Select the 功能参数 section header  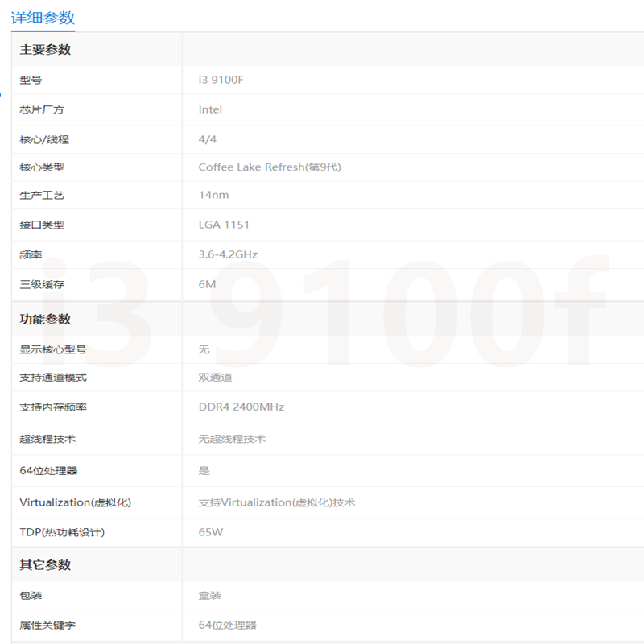coord(45,319)
